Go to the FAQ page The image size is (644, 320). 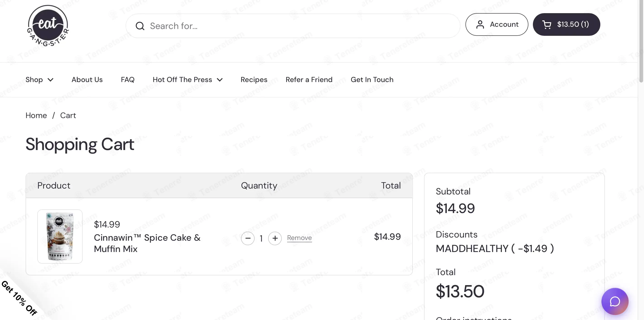tap(127, 80)
